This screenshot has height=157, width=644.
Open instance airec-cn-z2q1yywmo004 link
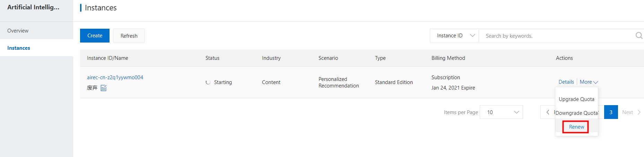[x=115, y=77]
